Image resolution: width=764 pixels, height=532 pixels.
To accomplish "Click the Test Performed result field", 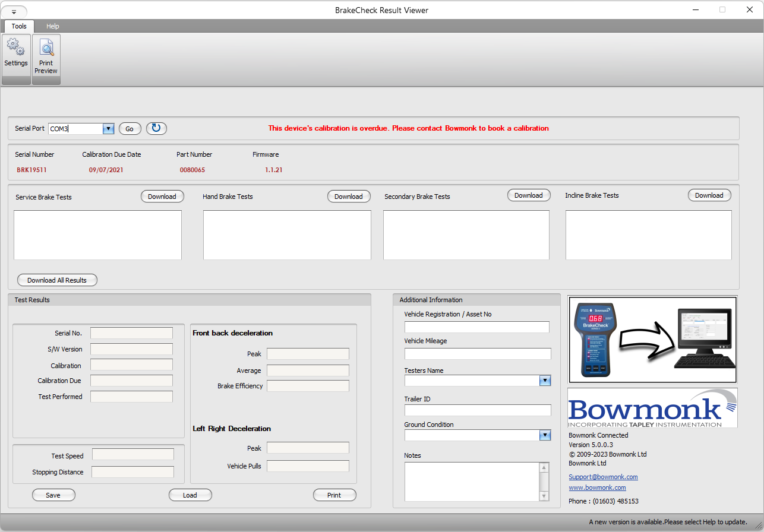I will [131, 397].
